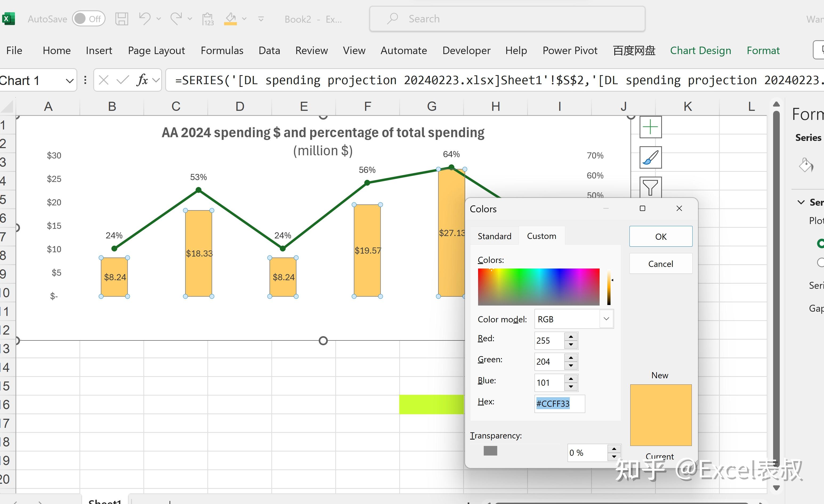Click the paste values clipboard icon

click(x=208, y=19)
